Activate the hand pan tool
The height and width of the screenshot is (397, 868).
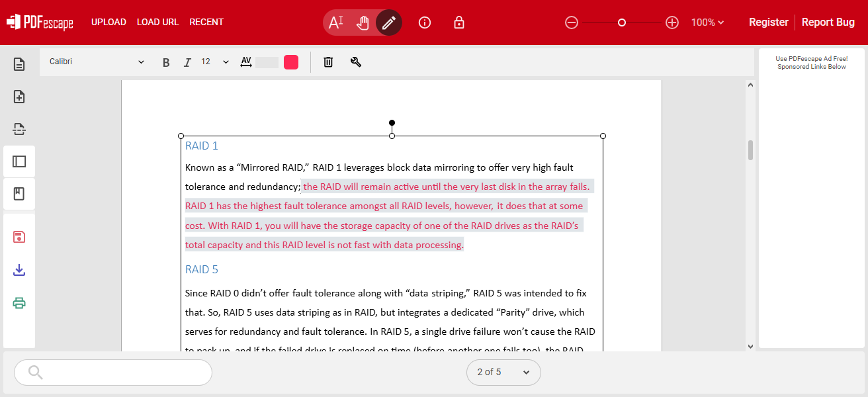pos(363,22)
